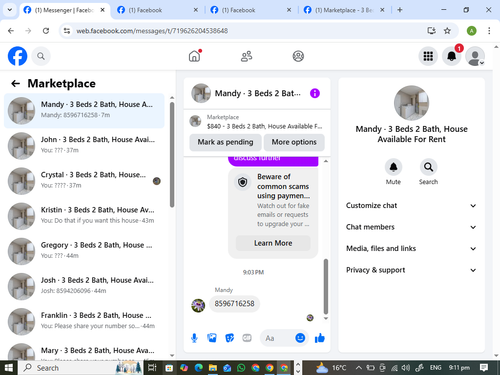
Task: Switch to the Marketplace browser tab
Action: click(x=343, y=10)
